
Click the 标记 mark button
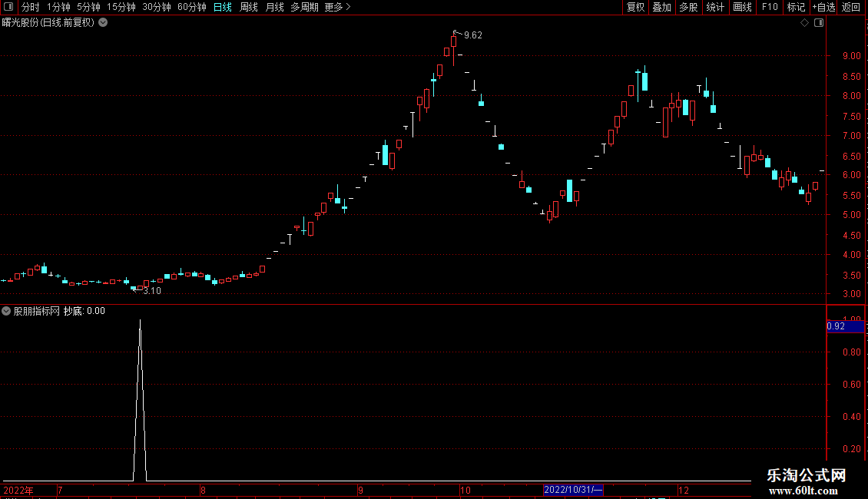tap(796, 7)
